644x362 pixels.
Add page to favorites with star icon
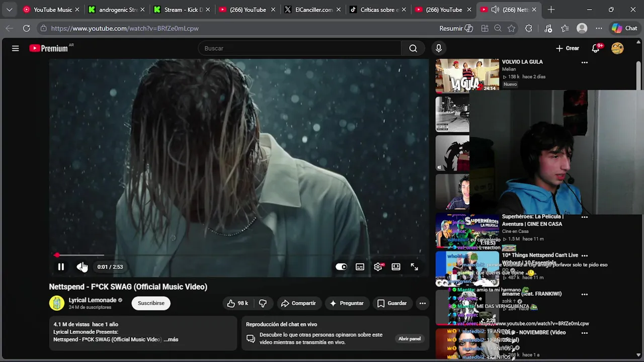tap(511, 29)
